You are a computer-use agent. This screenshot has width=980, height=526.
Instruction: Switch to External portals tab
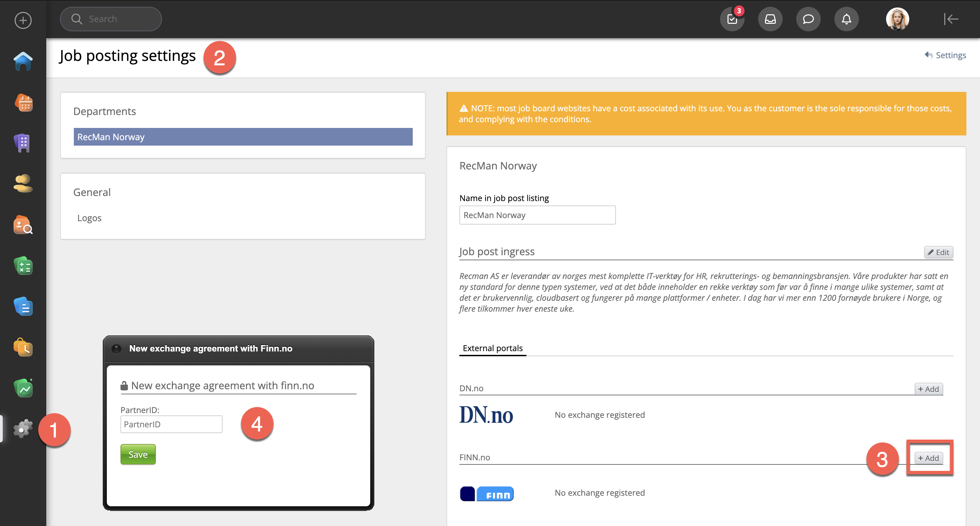tap(493, 348)
